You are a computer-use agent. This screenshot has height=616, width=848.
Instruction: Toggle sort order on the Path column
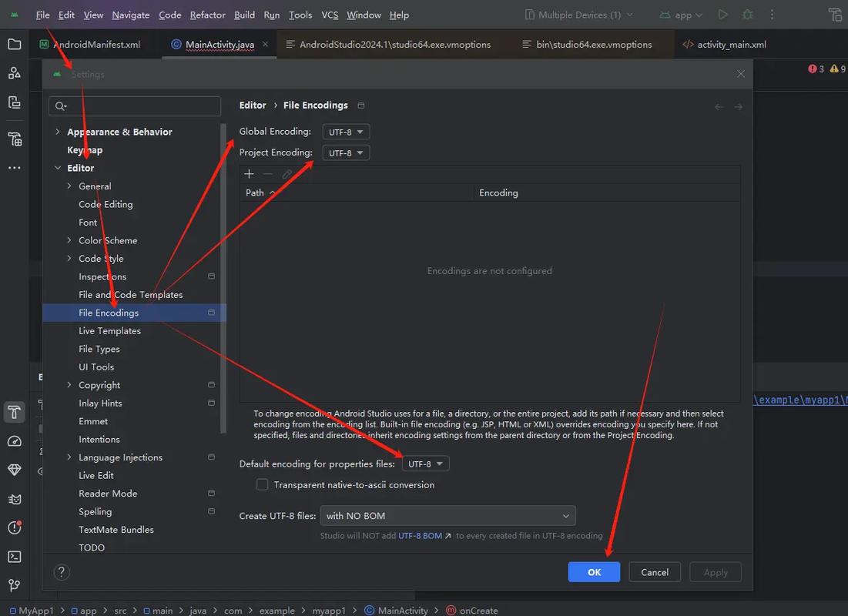(x=256, y=192)
